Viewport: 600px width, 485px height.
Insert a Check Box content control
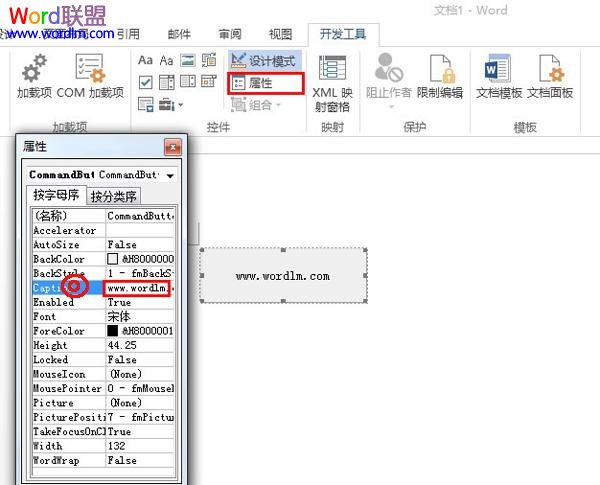pyautogui.click(x=145, y=82)
